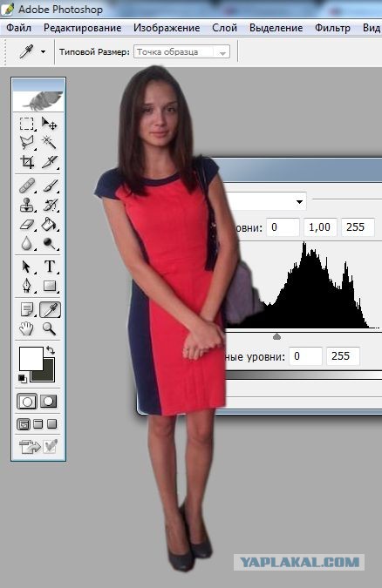The width and height of the screenshot is (382, 588).
Task: Open the tool preset picker arrow
Action: [x=44, y=51]
